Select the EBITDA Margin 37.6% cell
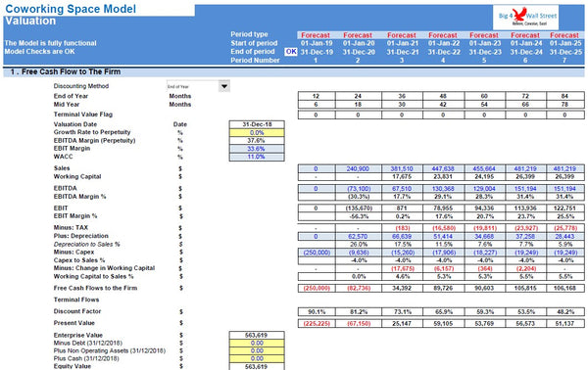The image size is (588, 370). (x=257, y=140)
